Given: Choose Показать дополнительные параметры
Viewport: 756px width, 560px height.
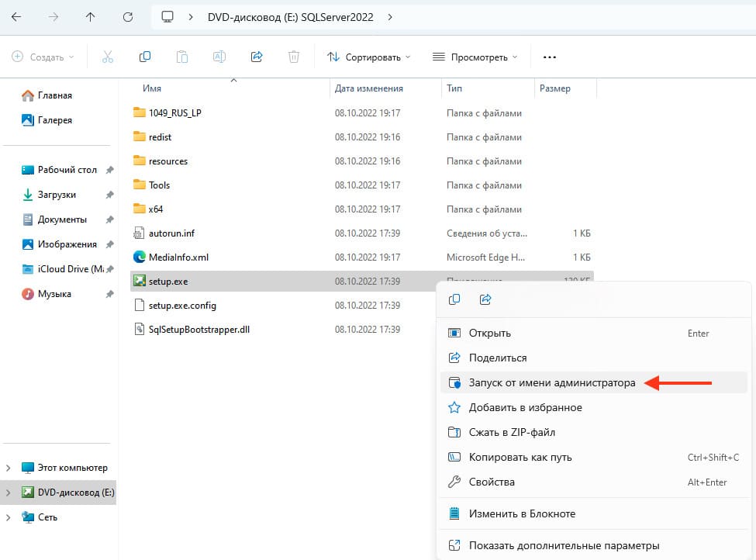Looking at the screenshot, I should point(594,545).
